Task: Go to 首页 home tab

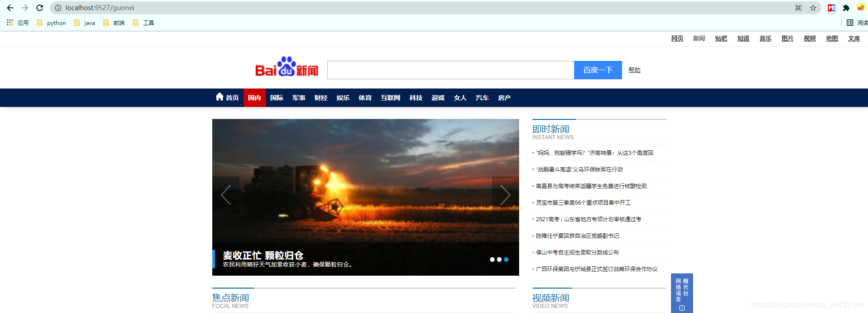Action: [x=227, y=97]
